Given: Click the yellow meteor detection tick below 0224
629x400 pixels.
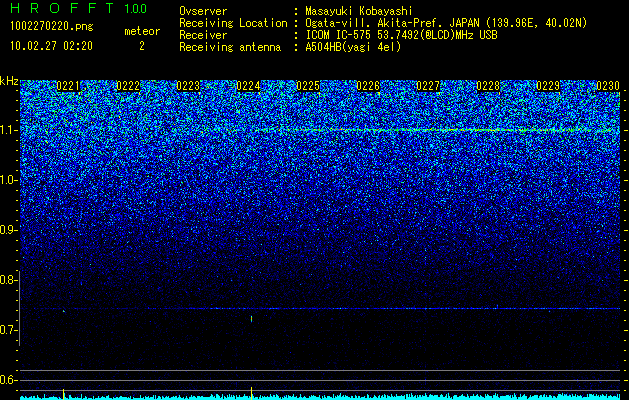Looking at the screenshot, I should coord(252,393).
